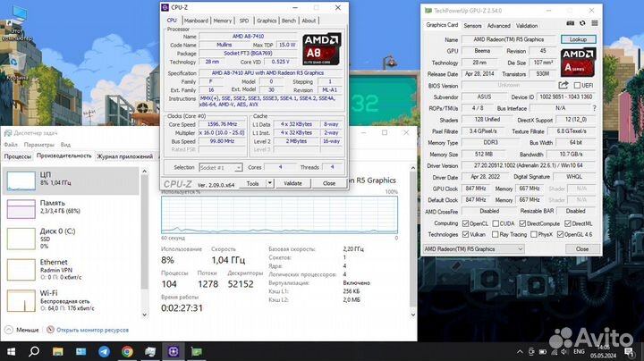Click the battery icon in system tray
Screen dimensions: 644x361
click(543, 351)
